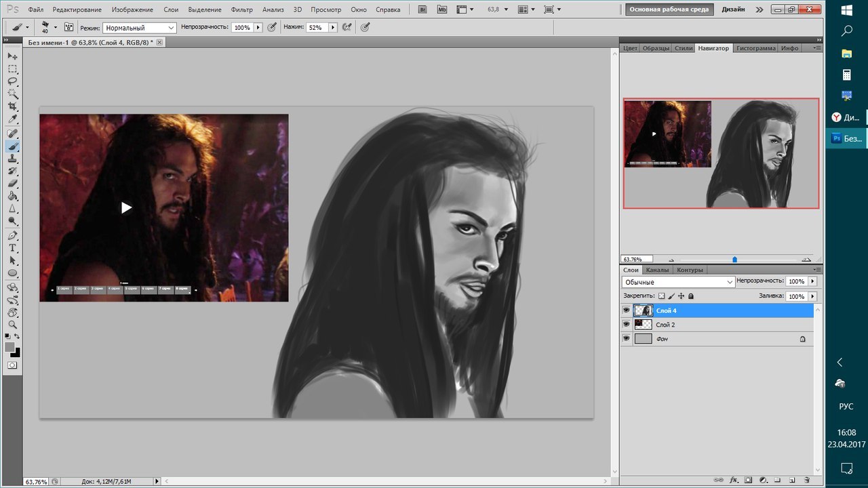Select the Crop tool
Viewport: 868px width, 488px height.
tap(12, 106)
